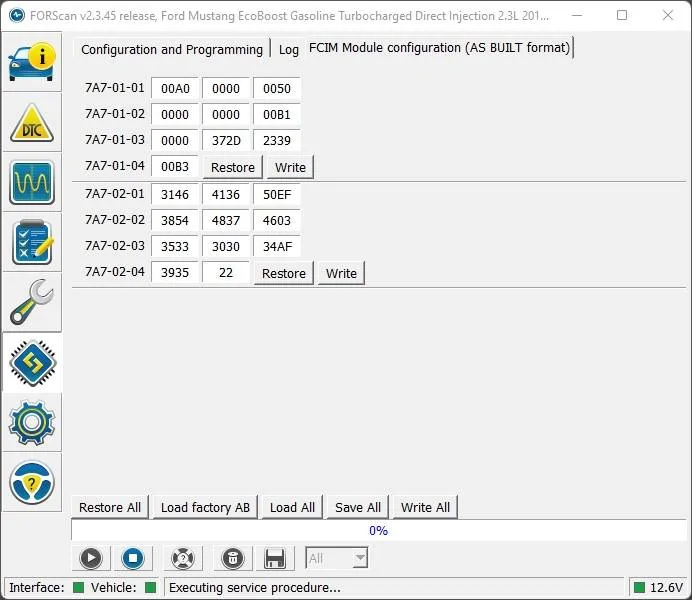Click Write for block 7A7-02
This screenshot has height=600, width=692.
click(341, 273)
